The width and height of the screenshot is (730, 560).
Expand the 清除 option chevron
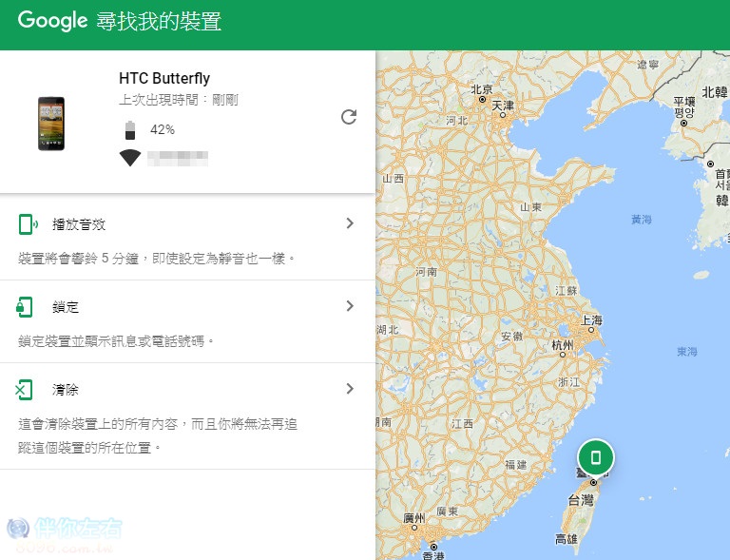pos(350,389)
